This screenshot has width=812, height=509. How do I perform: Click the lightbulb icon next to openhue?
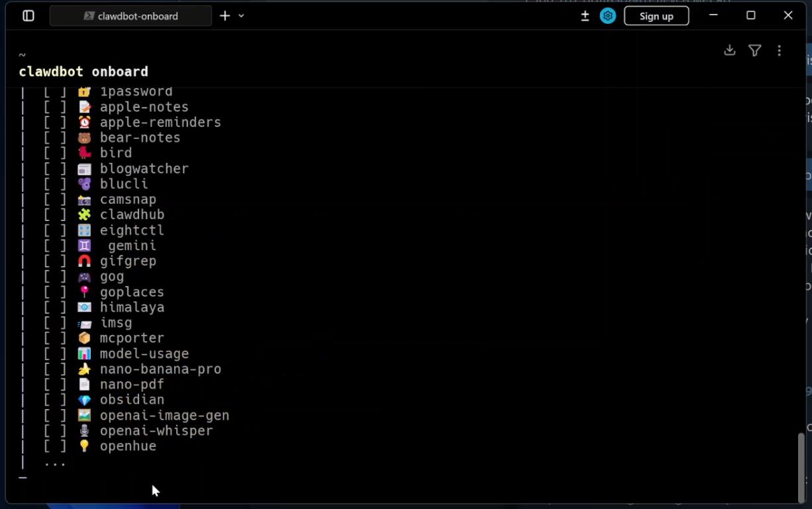84,446
